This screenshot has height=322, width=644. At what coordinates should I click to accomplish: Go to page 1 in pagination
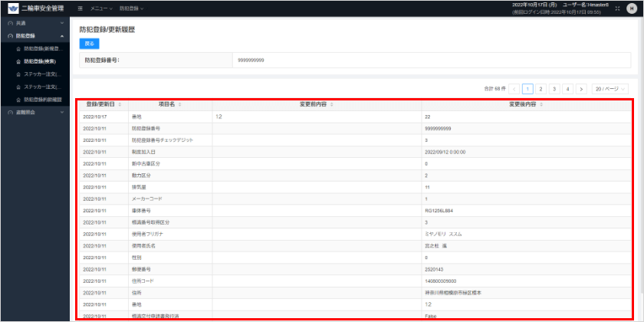(527, 89)
